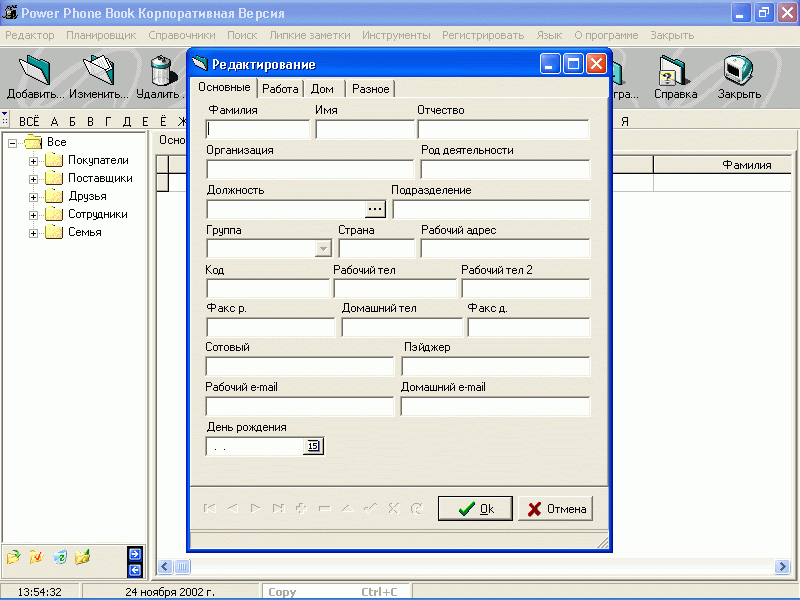Click the horizontal scrollbar left arrow
Image resolution: width=800 pixels, height=600 pixels.
165,566
